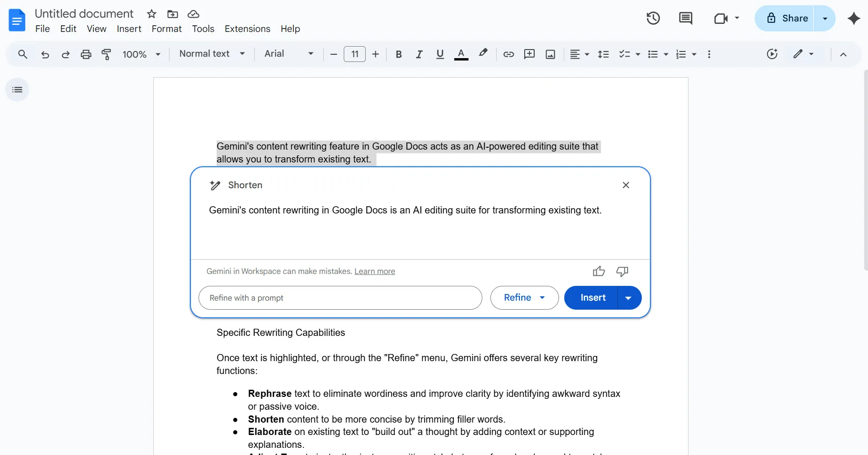
Task: Give thumbs up to Gemini suggestion
Action: click(599, 271)
